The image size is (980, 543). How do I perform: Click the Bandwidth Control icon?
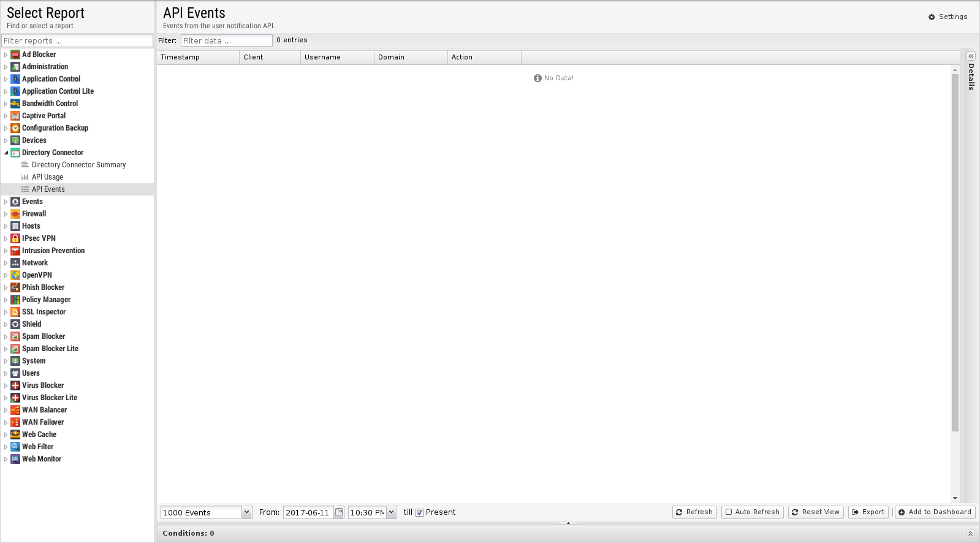tap(15, 104)
